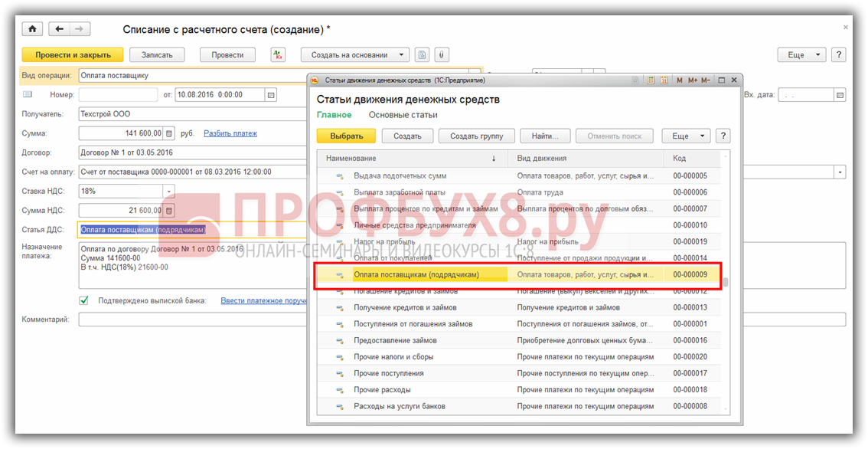Open calendar picker for Вх. дата
This screenshot has height=449, width=868.
coord(840,95)
